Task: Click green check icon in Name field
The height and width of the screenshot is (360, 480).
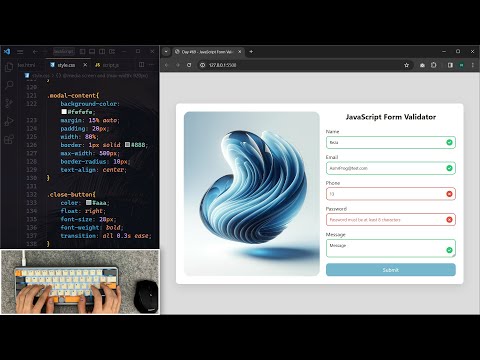Action: (x=449, y=142)
